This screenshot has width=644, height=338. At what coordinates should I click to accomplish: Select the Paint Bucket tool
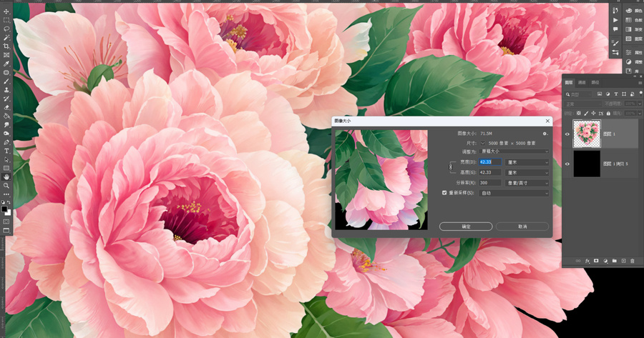6,116
